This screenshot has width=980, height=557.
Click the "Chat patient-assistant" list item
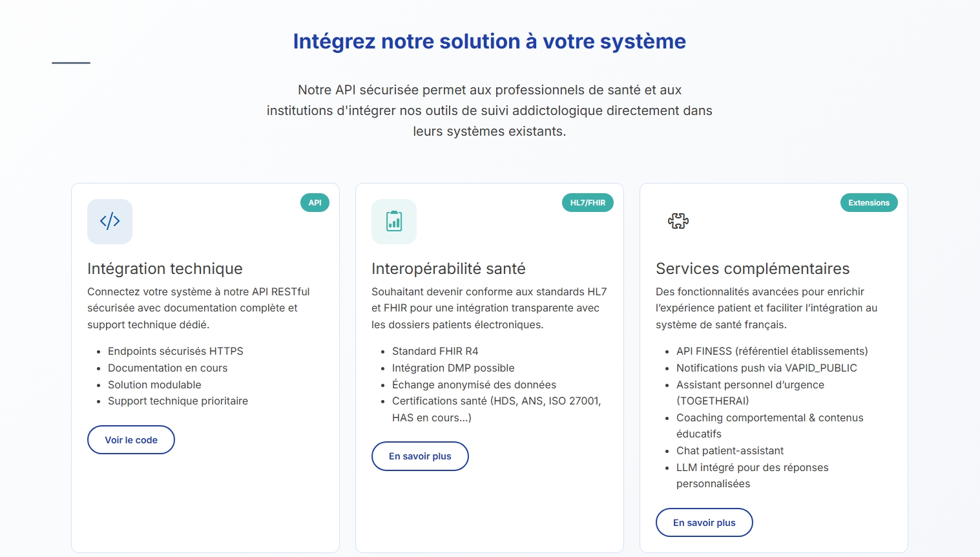click(x=729, y=451)
